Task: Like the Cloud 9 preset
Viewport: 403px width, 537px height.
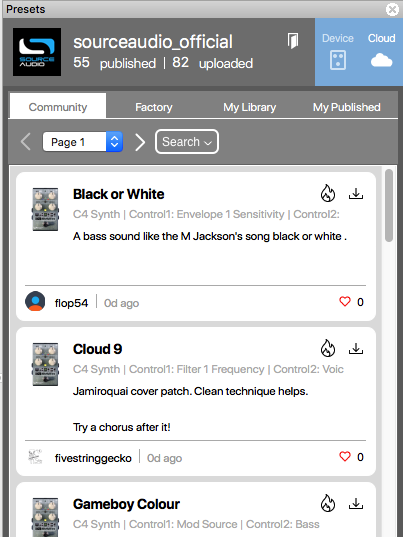Action: 345,457
